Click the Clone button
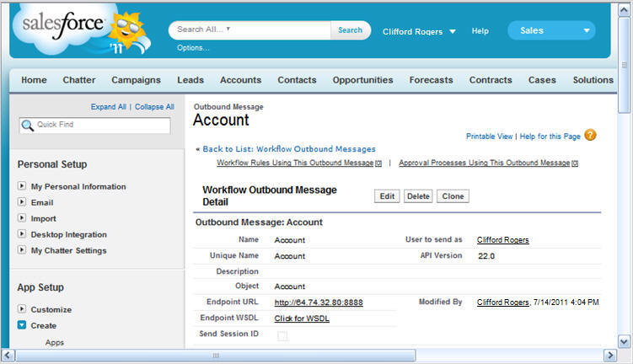This screenshot has height=364, width=633. 453,196
